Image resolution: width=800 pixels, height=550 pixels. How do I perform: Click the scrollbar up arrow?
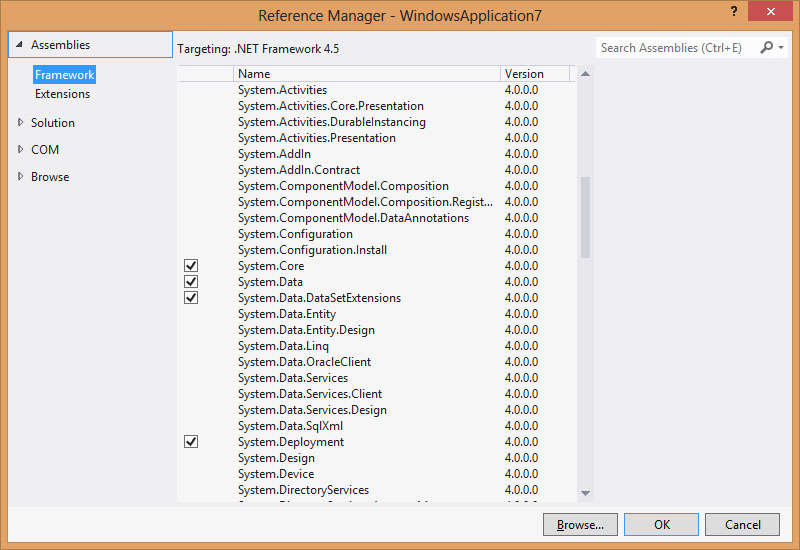585,74
